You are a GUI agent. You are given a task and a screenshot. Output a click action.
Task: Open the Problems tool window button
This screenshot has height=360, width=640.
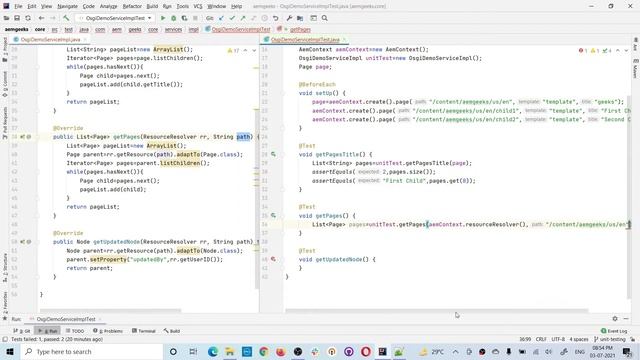click(x=108, y=331)
